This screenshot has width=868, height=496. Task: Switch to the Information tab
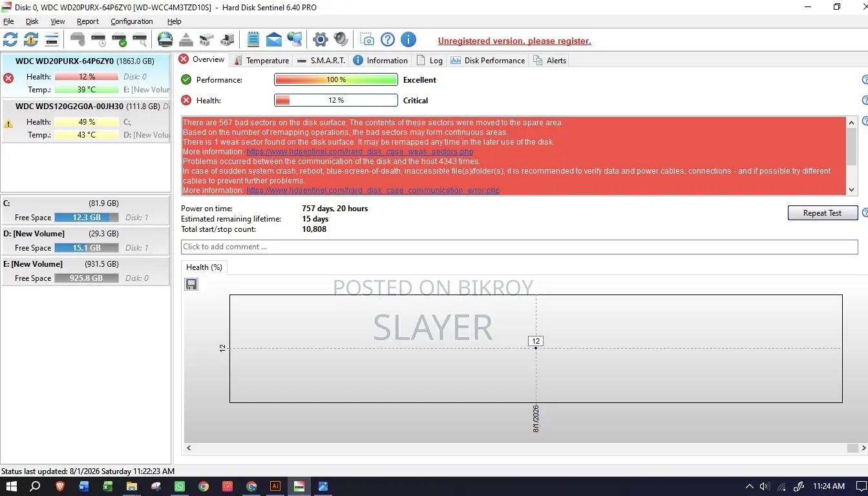[381, 61]
